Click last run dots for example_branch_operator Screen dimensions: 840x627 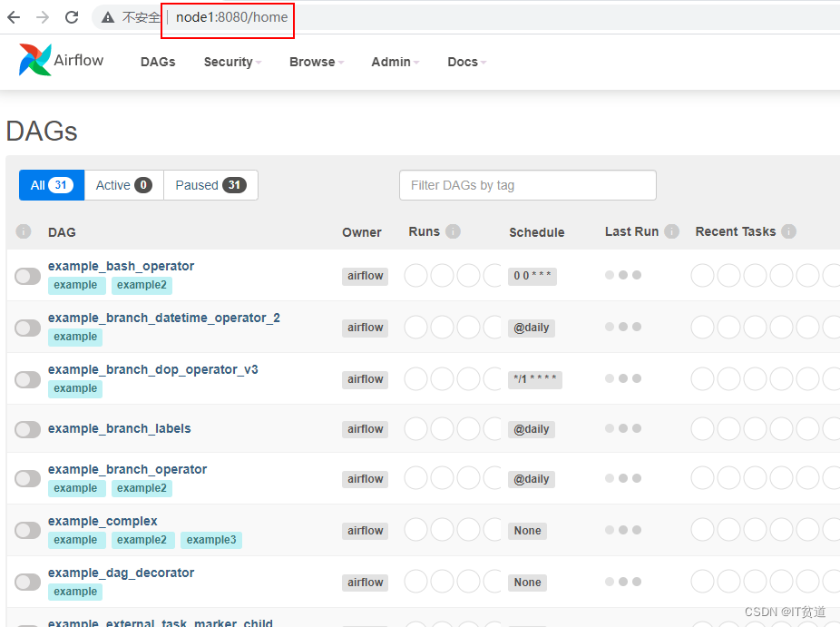(x=623, y=478)
